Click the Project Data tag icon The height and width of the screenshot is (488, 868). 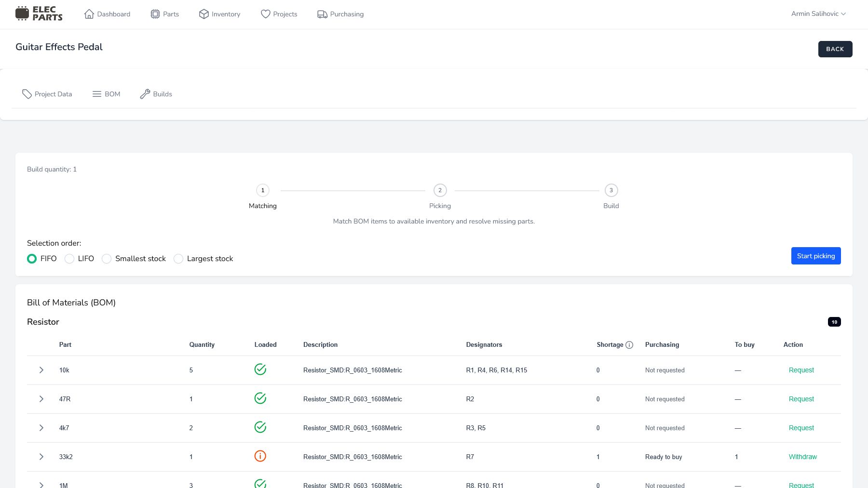27,94
